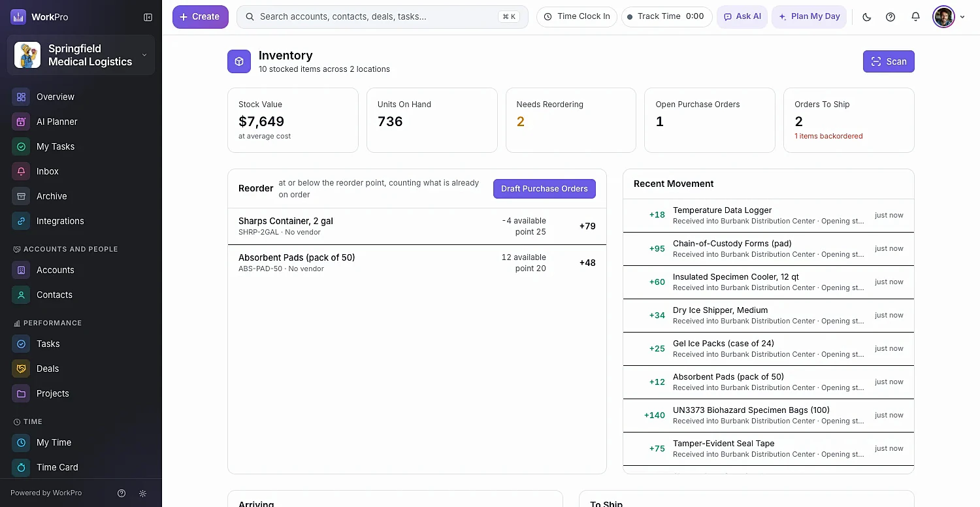980x507 pixels.
Task: Click the Orders To Ship card
Action: pos(849,120)
